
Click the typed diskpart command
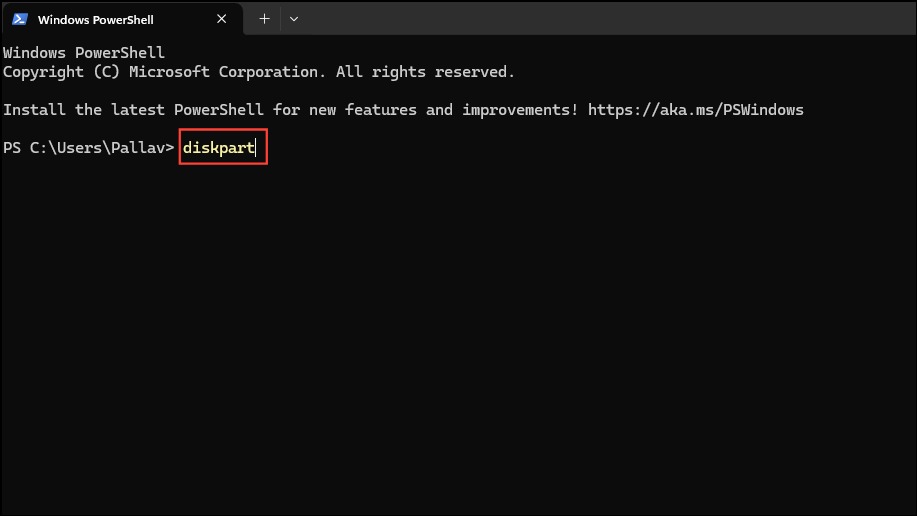click(219, 148)
